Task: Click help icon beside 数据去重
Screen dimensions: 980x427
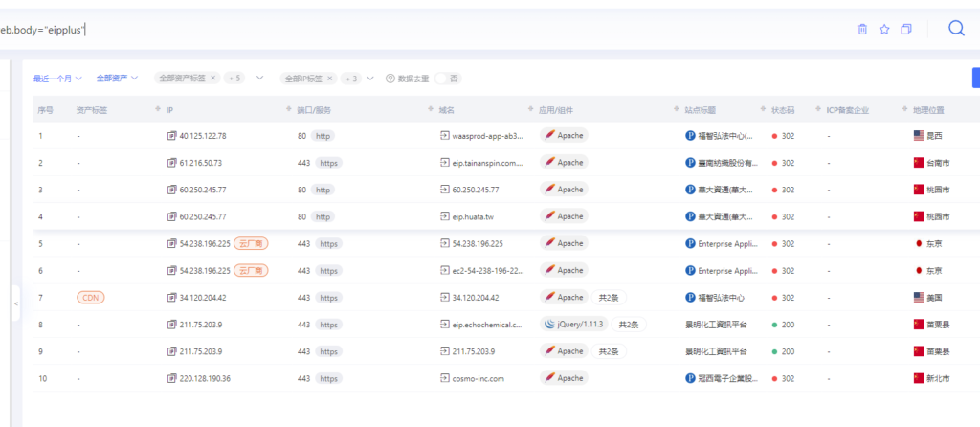Action: (x=390, y=79)
